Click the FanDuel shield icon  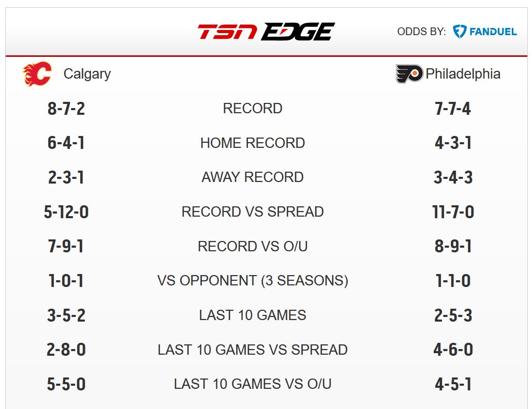[x=460, y=32]
